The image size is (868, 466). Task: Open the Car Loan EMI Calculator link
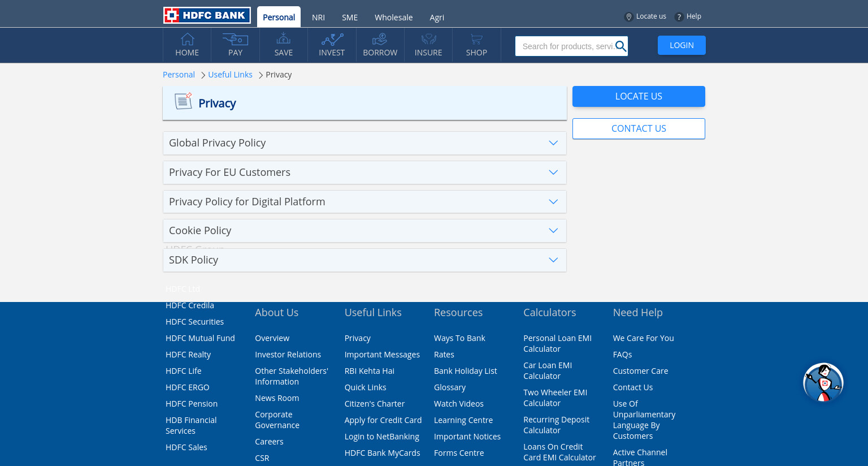point(548,370)
